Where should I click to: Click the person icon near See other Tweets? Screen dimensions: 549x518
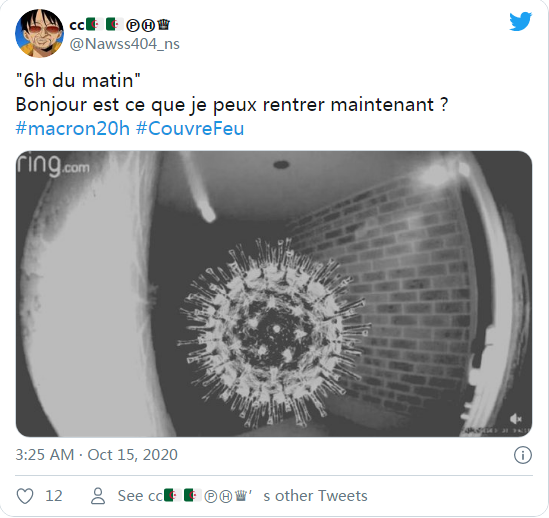click(x=98, y=496)
